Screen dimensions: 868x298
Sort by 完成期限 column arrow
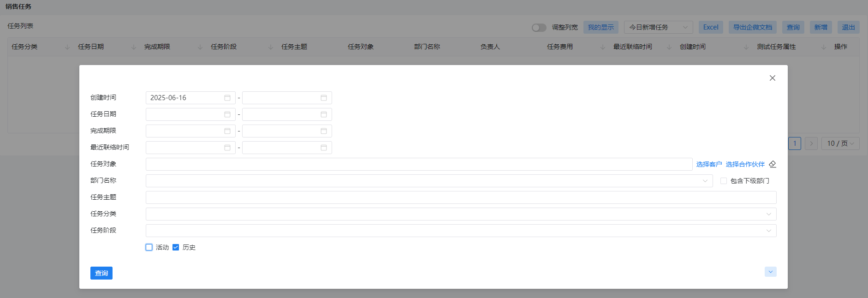tap(200, 47)
